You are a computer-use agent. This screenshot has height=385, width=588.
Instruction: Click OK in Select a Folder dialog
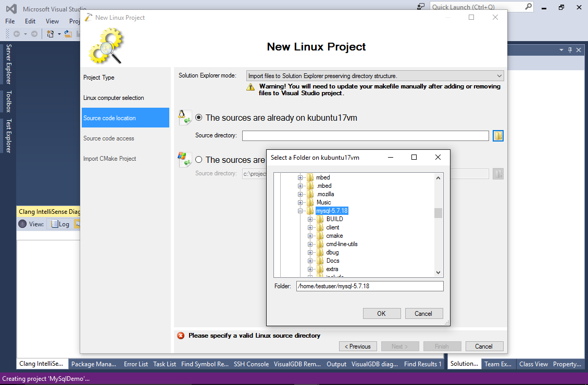tap(381, 314)
